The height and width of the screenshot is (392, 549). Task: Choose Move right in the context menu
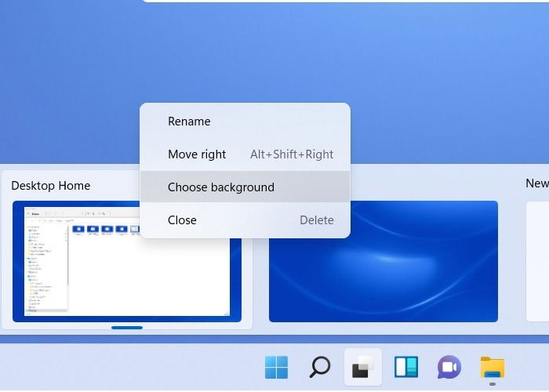tap(245, 154)
